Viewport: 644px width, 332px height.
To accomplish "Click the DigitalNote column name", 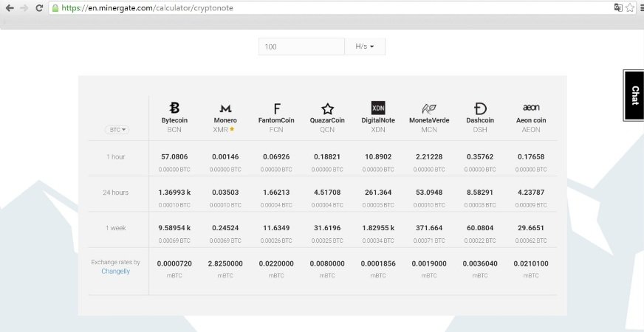I will click(378, 120).
